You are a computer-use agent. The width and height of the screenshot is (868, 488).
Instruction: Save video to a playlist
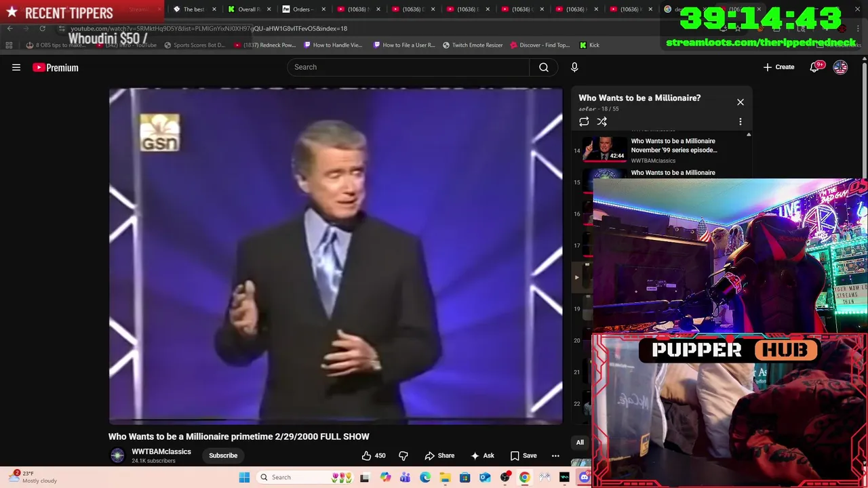pos(524,455)
